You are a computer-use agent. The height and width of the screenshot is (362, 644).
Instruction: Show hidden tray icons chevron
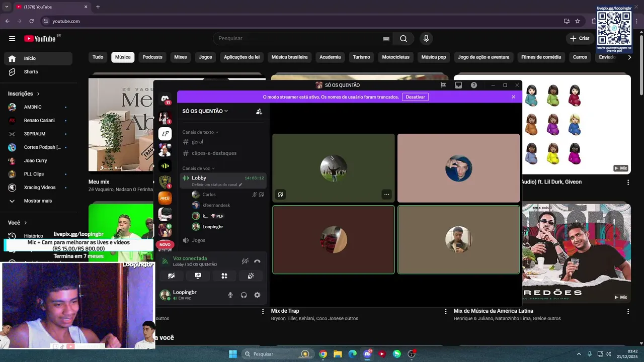[579, 354]
